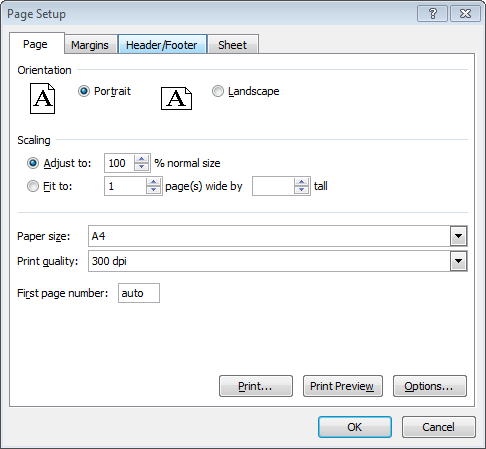Click the portrait page orientation icon
Image resolution: width=486 pixels, height=449 pixels.
(42, 99)
